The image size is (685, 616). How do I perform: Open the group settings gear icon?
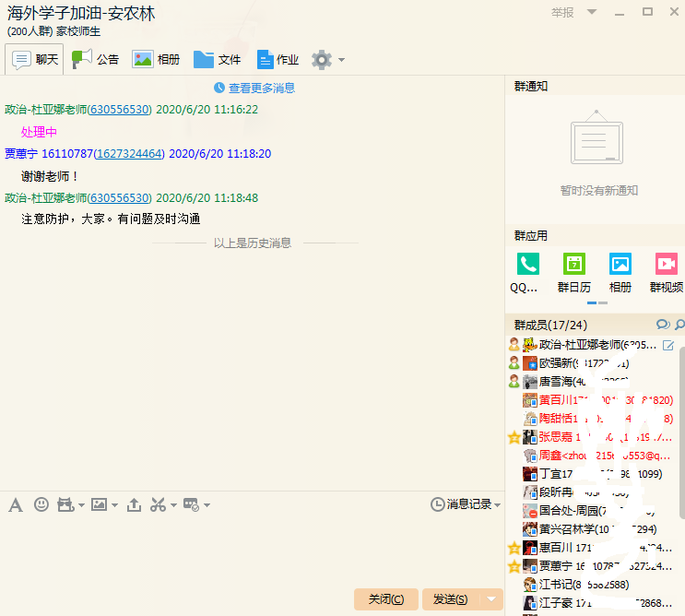click(321, 60)
